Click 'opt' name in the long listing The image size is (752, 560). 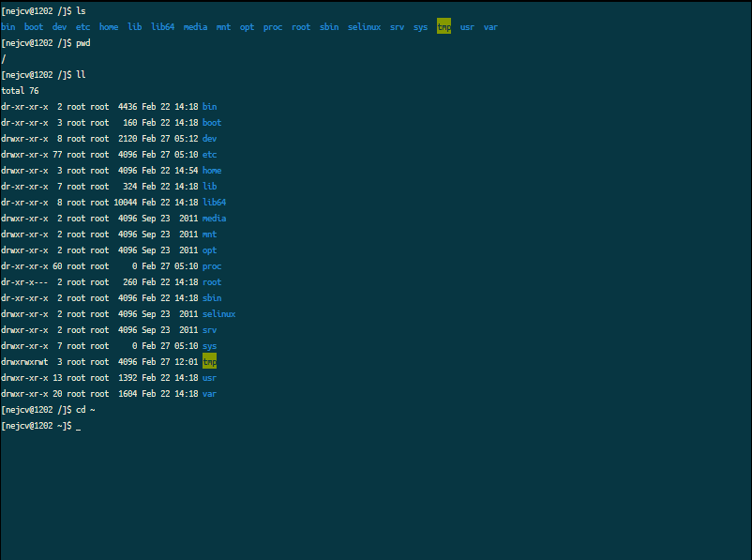[210, 250]
